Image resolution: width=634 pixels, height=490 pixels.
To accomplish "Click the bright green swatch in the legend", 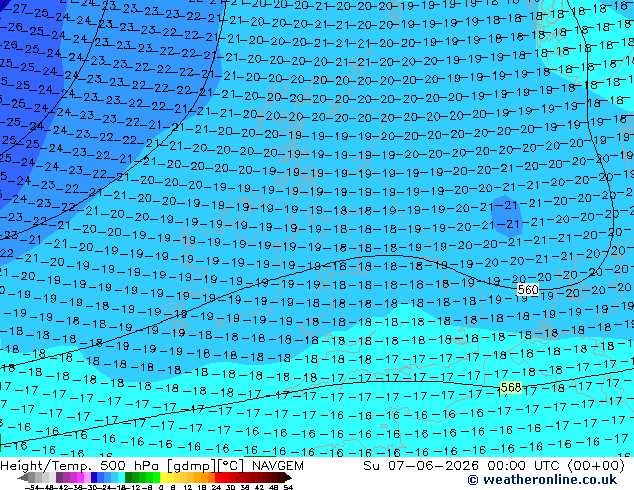I will click(156, 477).
